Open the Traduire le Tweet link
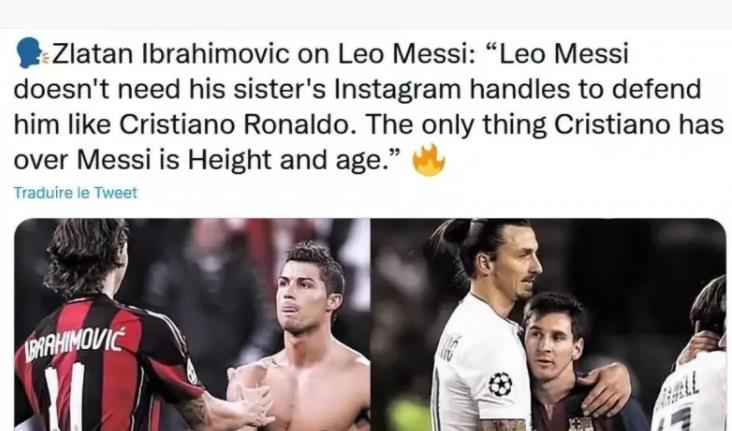 pos(76,193)
